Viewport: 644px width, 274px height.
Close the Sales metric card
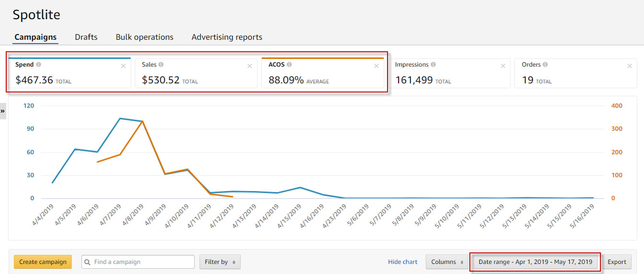pos(249,66)
